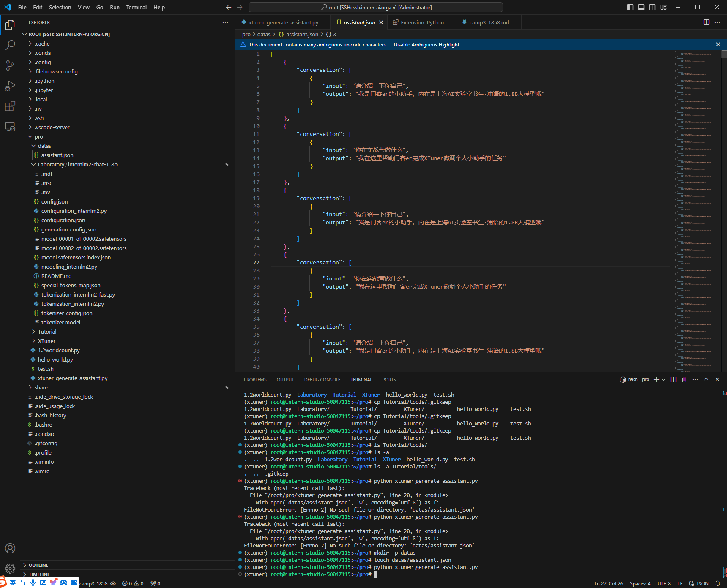Open the Accounts menu icon
The height and width of the screenshot is (588, 727).
pyautogui.click(x=10, y=548)
